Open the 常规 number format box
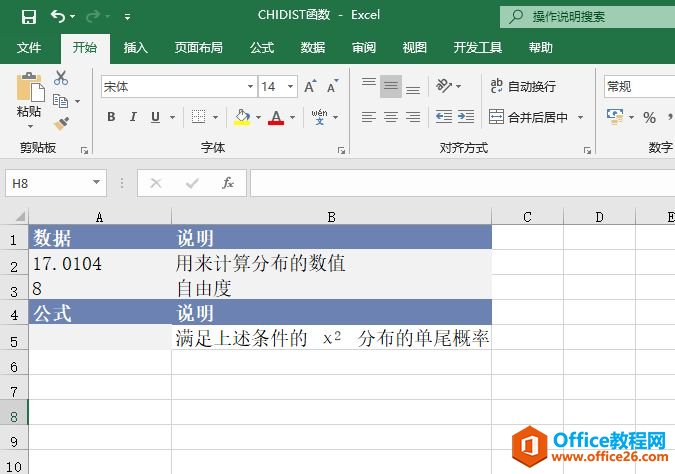 click(x=639, y=87)
